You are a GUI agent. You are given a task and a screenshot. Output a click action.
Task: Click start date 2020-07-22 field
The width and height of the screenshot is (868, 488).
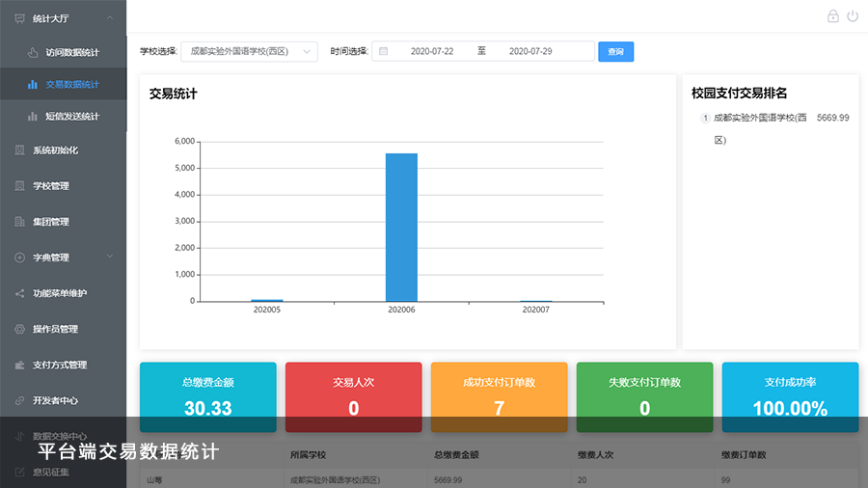pyautogui.click(x=432, y=51)
